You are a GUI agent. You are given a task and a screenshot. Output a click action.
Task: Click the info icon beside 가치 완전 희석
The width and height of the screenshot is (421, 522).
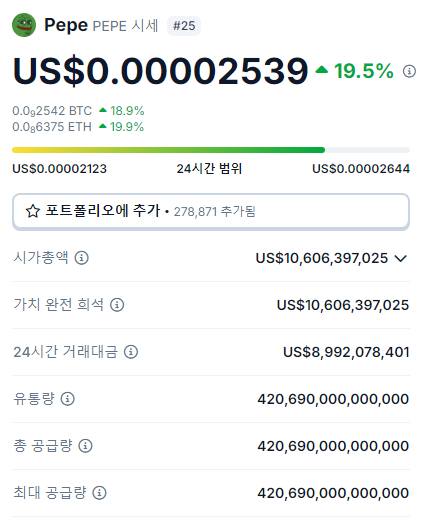pyautogui.click(x=117, y=305)
